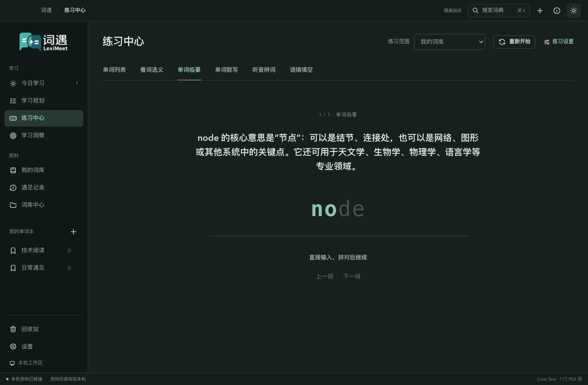Click the Core Text 117,902 词 status
The width and height of the screenshot is (588, 385).
[x=560, y=379]
